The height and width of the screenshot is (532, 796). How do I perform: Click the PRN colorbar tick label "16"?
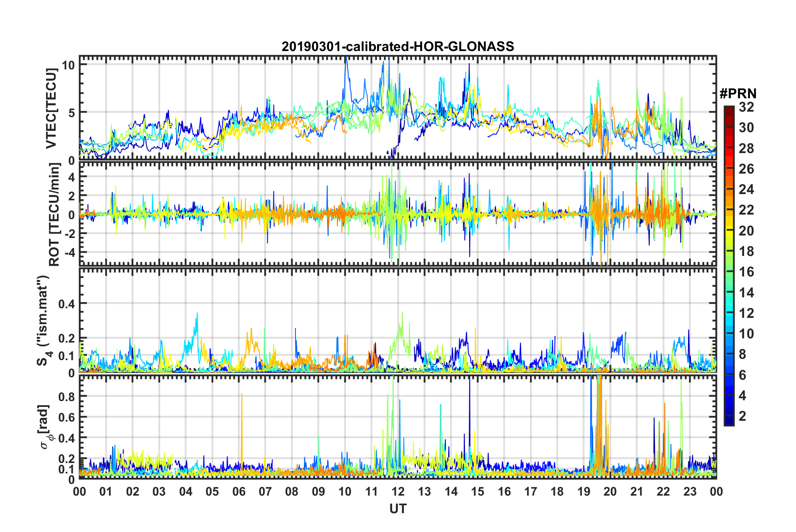746,272
